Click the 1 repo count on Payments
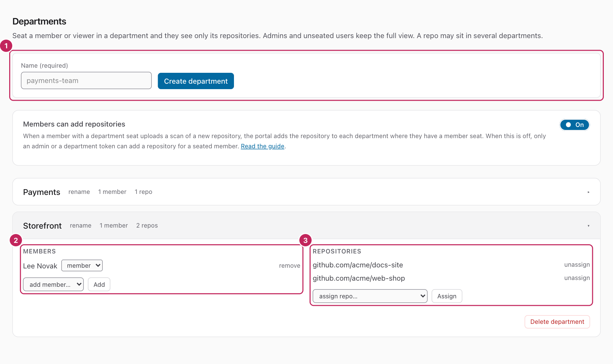Image resolution: width=613 pixels, height=364 pixels. 143,192
